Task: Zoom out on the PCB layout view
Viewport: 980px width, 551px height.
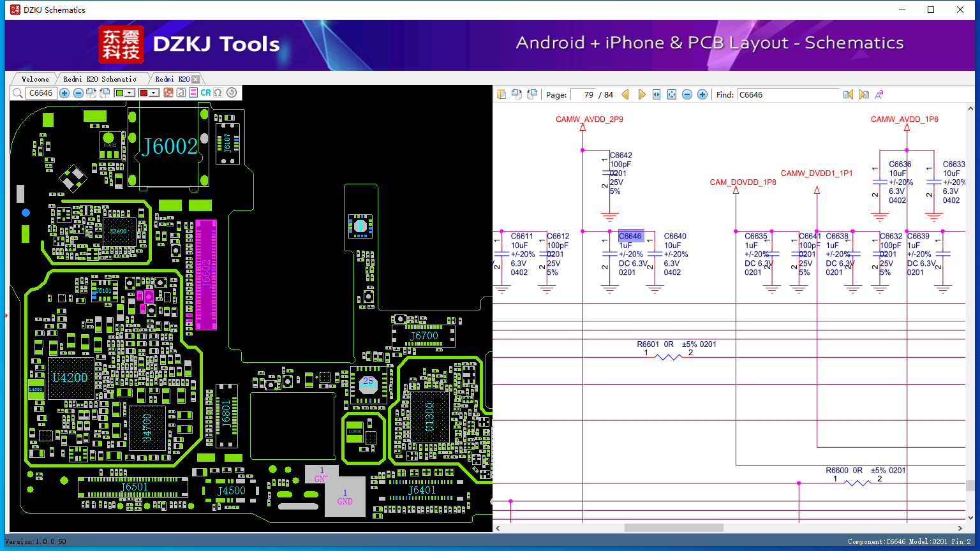Action: (78, 93)
